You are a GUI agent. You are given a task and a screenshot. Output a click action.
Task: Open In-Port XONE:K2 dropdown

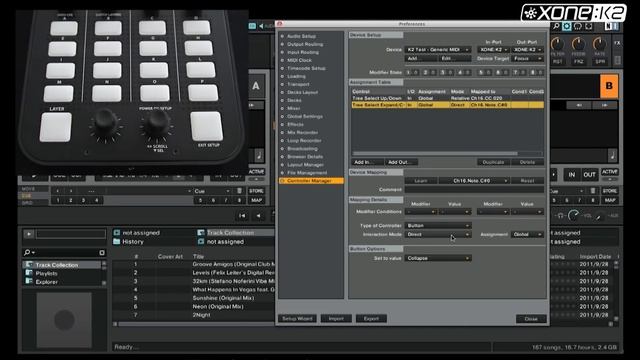pos(493,49)
